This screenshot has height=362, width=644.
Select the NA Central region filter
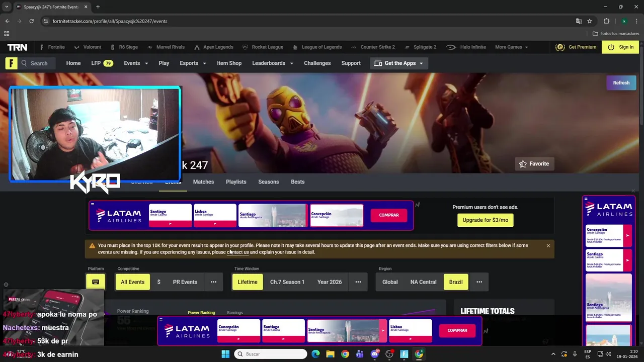click(x=424, y=282)
